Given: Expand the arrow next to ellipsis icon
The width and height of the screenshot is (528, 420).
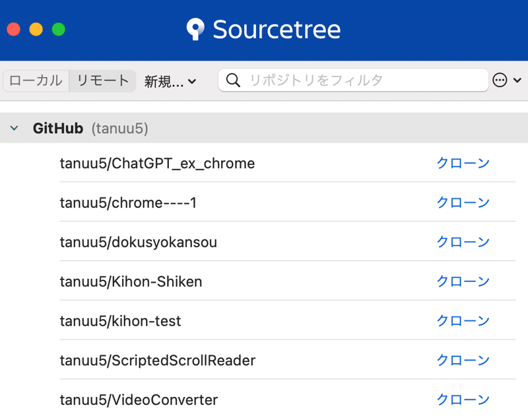Looking at the screenshot, I should point(517,80).
